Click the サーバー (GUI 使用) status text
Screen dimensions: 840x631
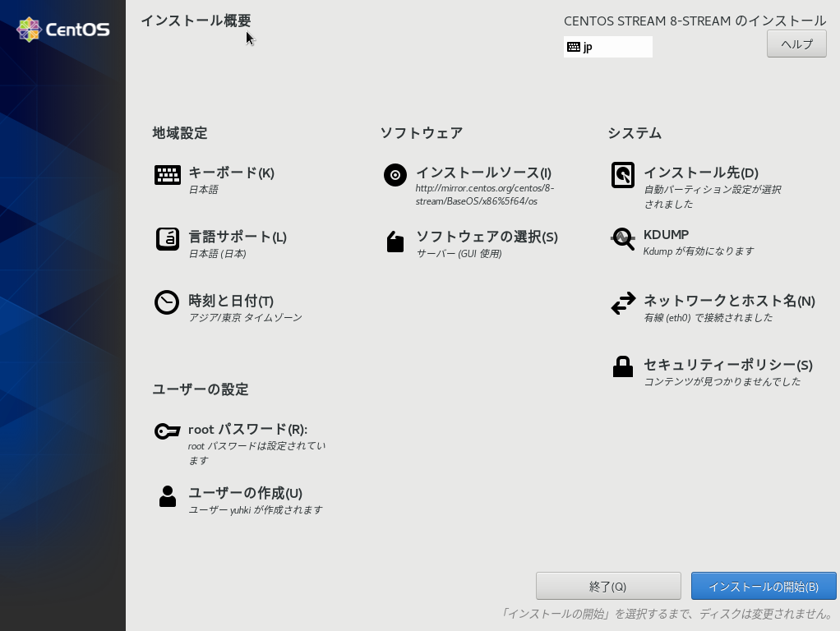pos(459,254)
